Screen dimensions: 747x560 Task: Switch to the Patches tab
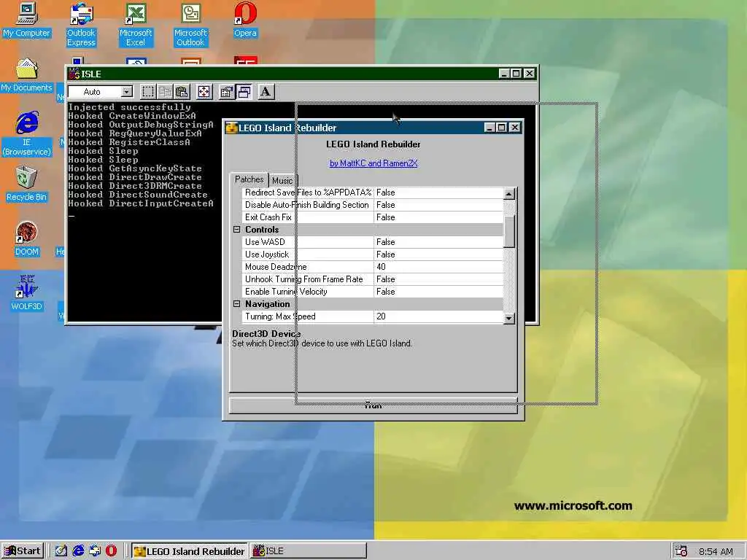coord(249,179)
